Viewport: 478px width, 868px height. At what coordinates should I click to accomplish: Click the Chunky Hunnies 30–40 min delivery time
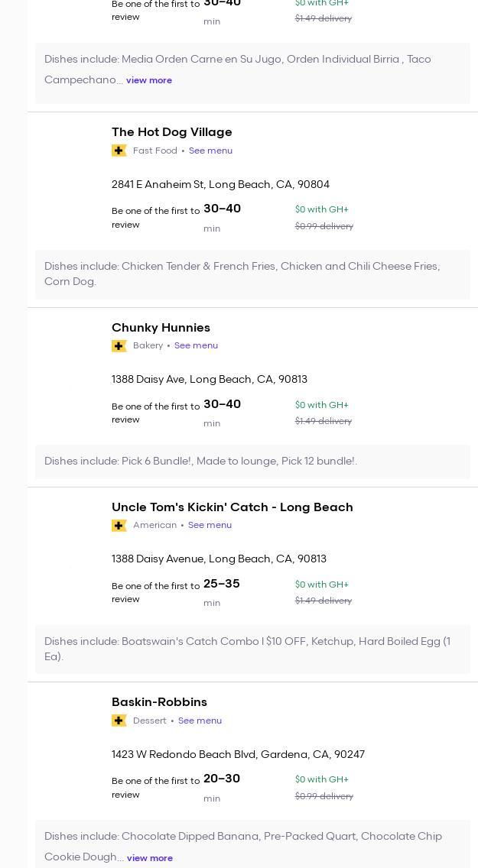(222, 412)
